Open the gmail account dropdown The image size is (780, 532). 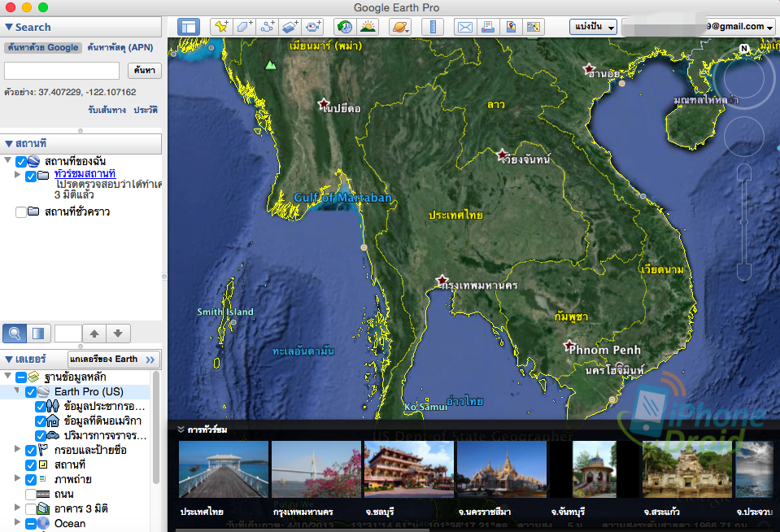(699, 27)
